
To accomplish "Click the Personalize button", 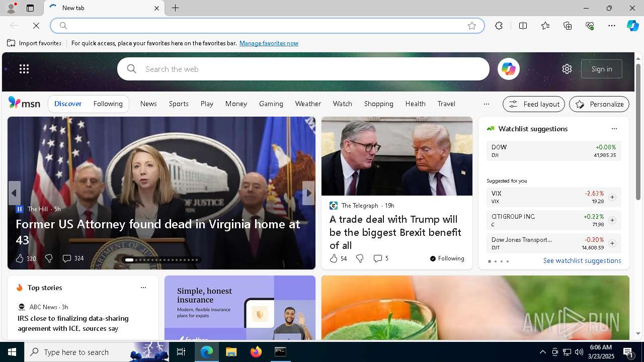I will pos(599,104).
